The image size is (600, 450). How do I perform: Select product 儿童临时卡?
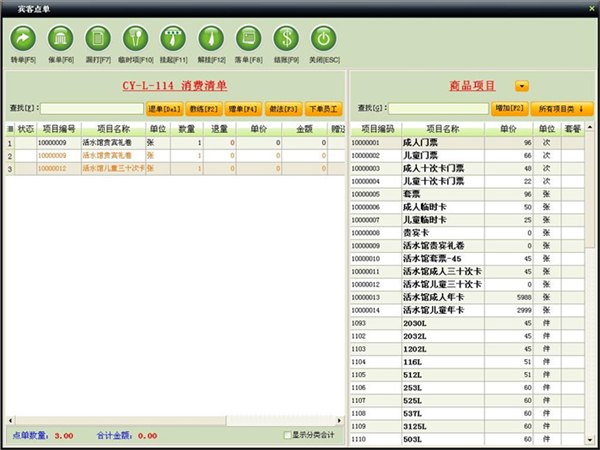point(467,220)
